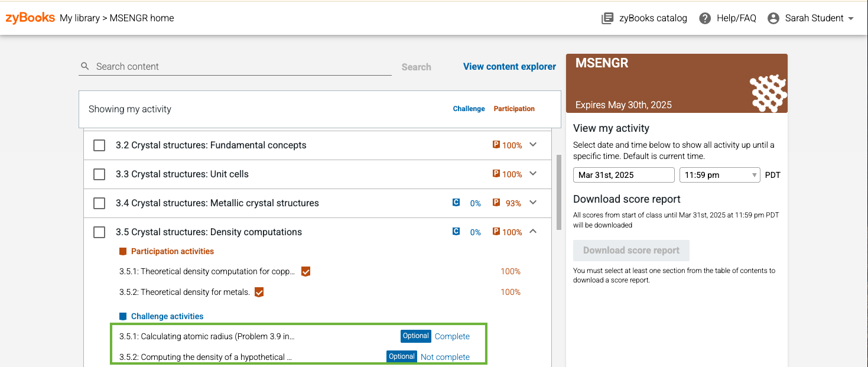Viewport: 868px width, 367px height.
Task: Open participation activity 3.5.1 Theoretical density computation
Action: (x=207, y=272)
